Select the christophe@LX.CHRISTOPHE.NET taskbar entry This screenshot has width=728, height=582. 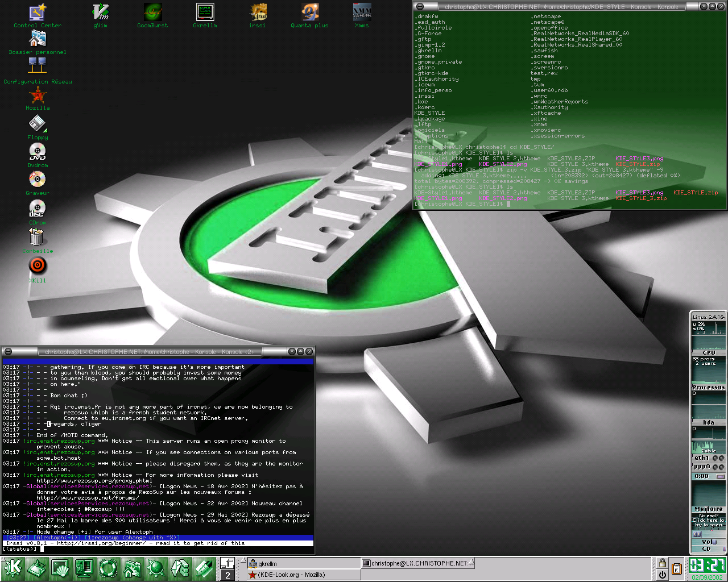tap(418, 563)
